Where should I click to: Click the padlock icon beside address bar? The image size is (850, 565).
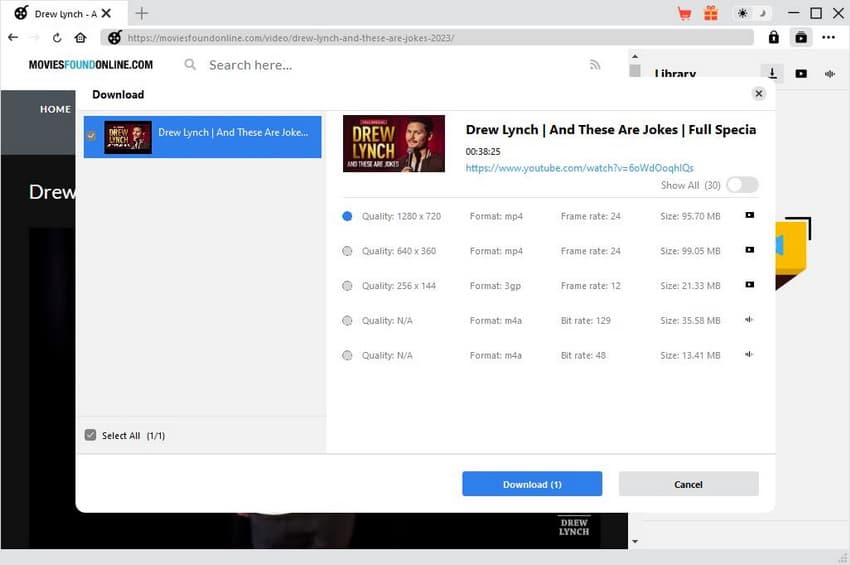pyautogui.click(x=773, y=37)
